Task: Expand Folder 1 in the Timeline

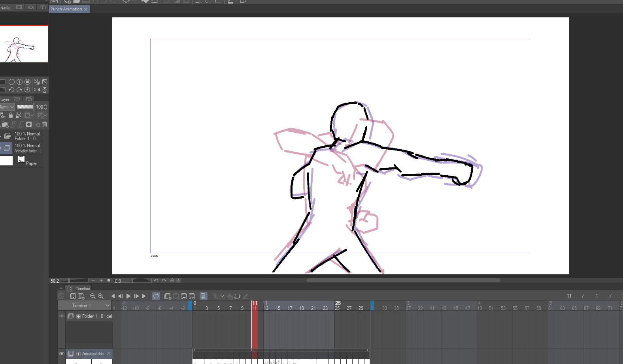Action: coord(78,316)
